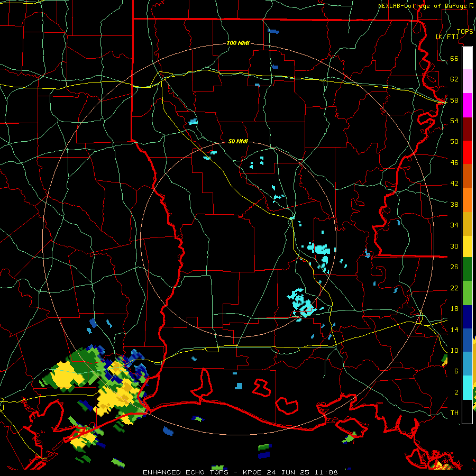Click the 34 value on the legend
The height and width of the screenshot is (476, 476).
click(454, 225)
